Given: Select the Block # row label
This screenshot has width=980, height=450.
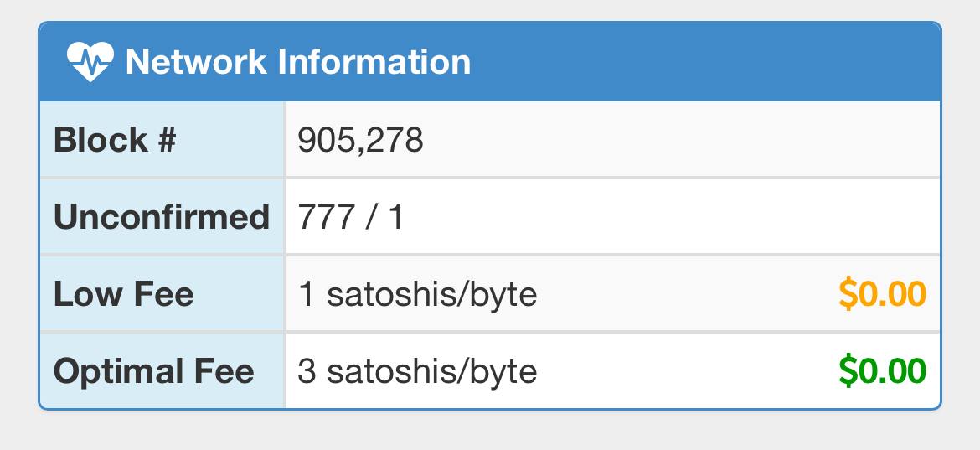Looking at the screenshot, I should click(x=115, y=140).
